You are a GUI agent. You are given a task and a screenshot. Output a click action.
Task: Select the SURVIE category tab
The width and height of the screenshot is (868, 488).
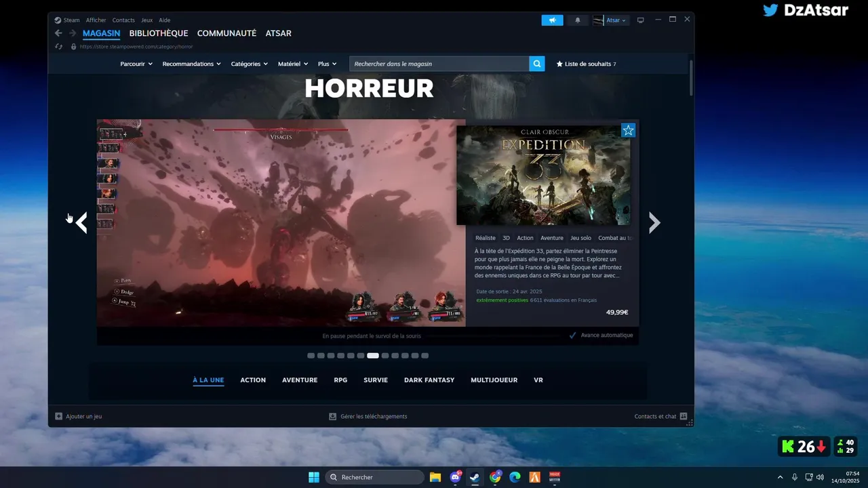(376, 380)
